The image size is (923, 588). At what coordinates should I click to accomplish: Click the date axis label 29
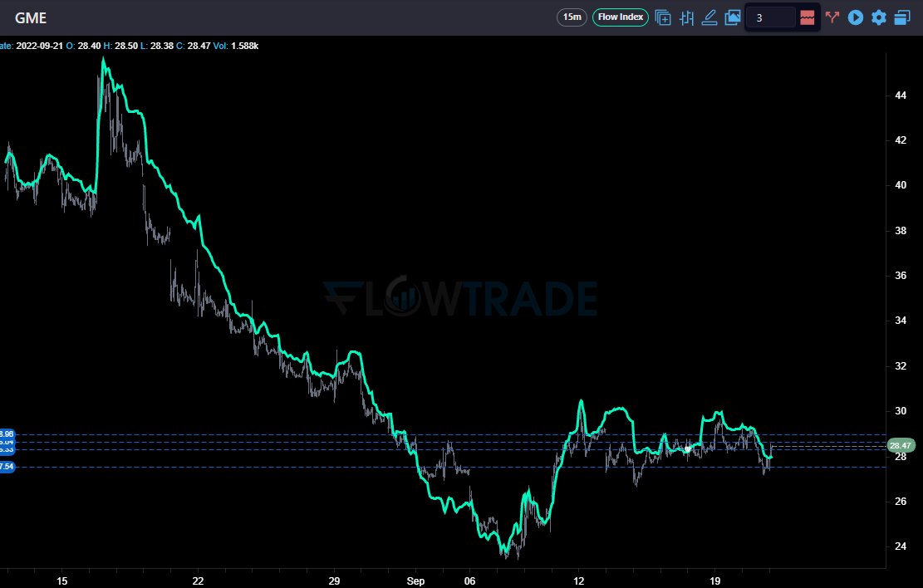(334, 581)
